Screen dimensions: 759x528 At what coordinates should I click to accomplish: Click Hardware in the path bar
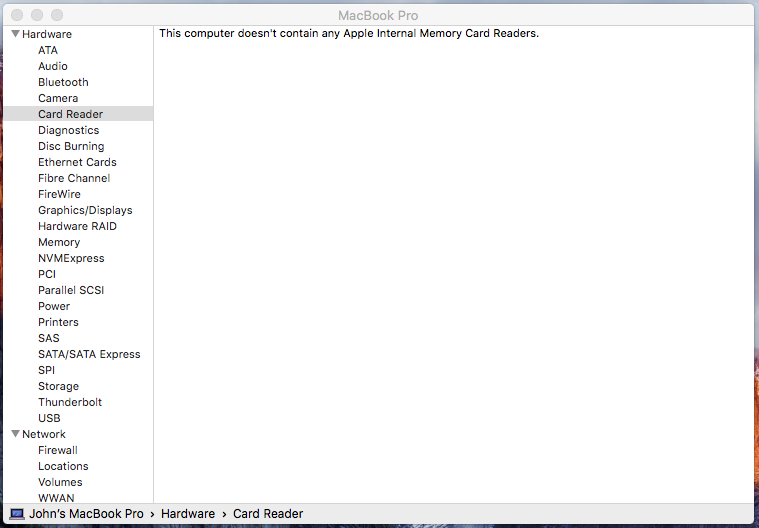[x=188, y=513]
